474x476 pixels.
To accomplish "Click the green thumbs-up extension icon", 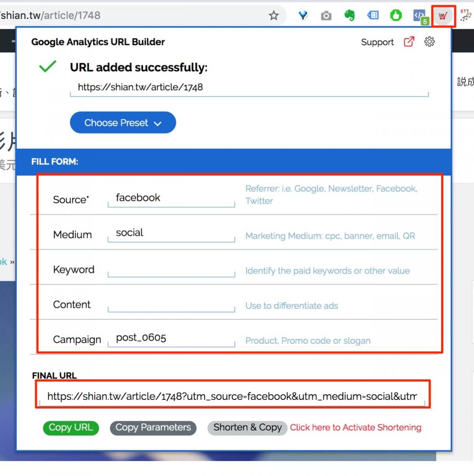I will 396,16.
